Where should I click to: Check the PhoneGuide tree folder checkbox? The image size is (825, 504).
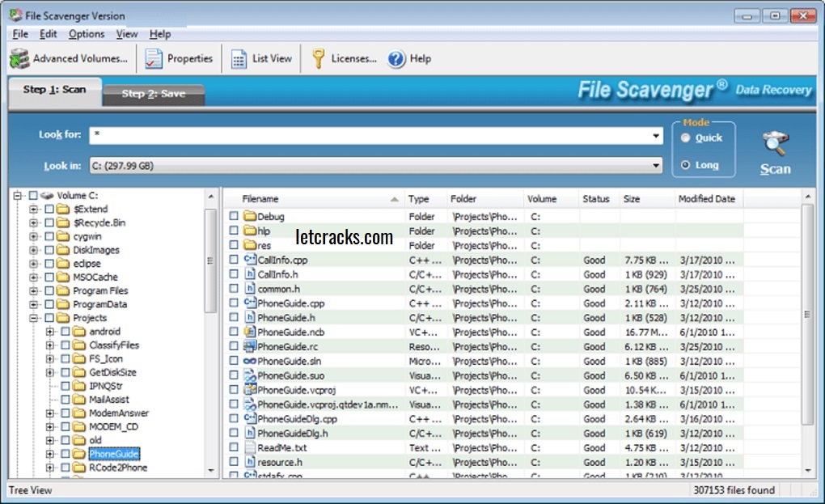click(x=66, y=454)
